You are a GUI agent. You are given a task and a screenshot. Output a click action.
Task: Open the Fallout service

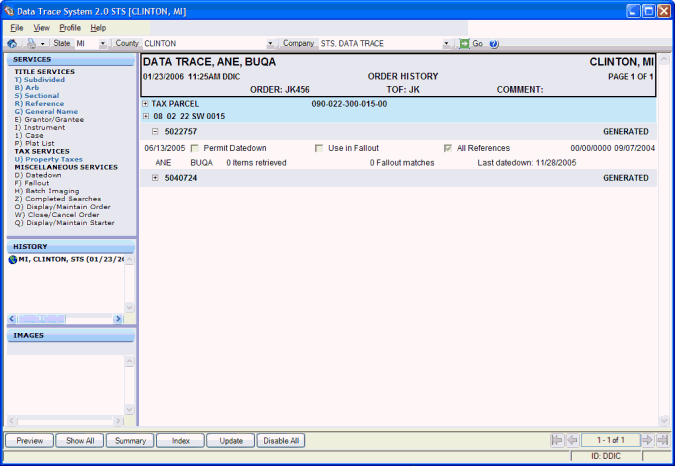click(x=32, y=183)
